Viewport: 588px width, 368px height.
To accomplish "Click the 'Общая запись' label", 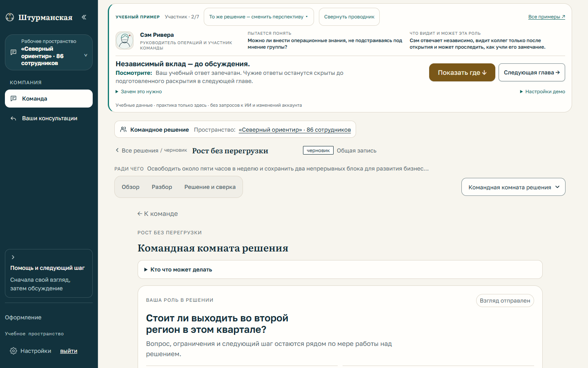I will click(x=356, y=150).
